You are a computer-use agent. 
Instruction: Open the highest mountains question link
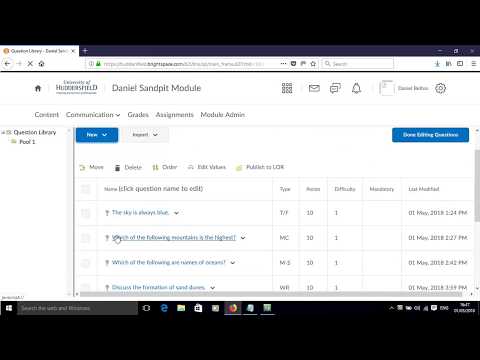point(174,238)
